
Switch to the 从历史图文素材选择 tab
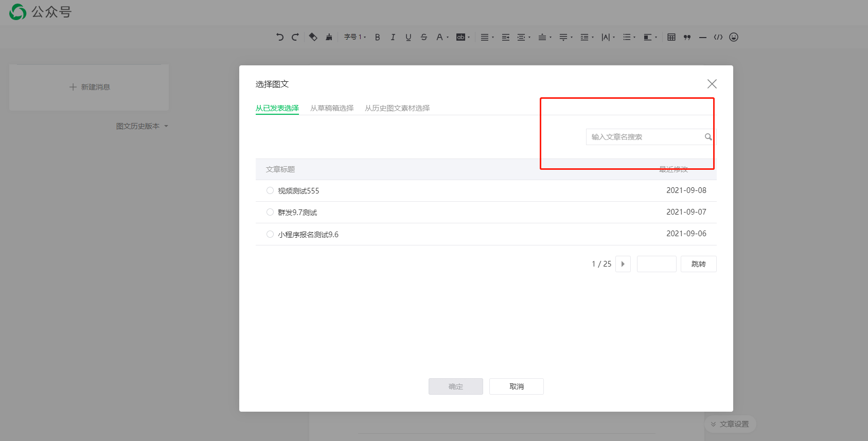pos(397,108)
